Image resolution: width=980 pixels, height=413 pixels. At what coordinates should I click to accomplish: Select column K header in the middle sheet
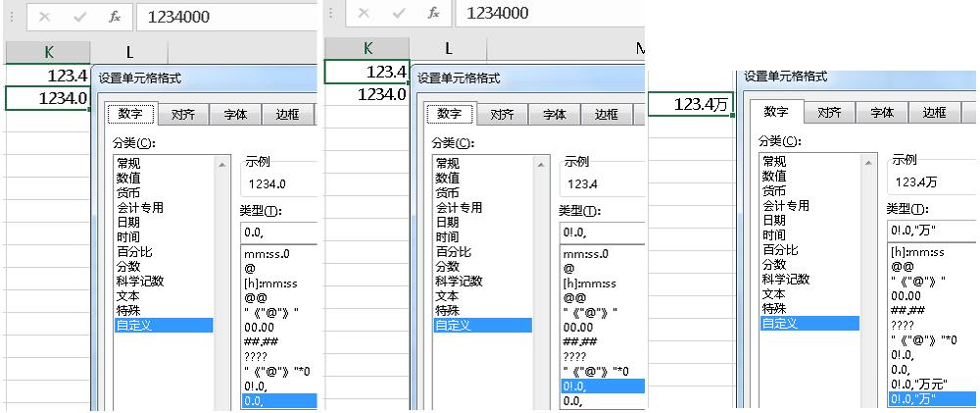tap(367, 48)
